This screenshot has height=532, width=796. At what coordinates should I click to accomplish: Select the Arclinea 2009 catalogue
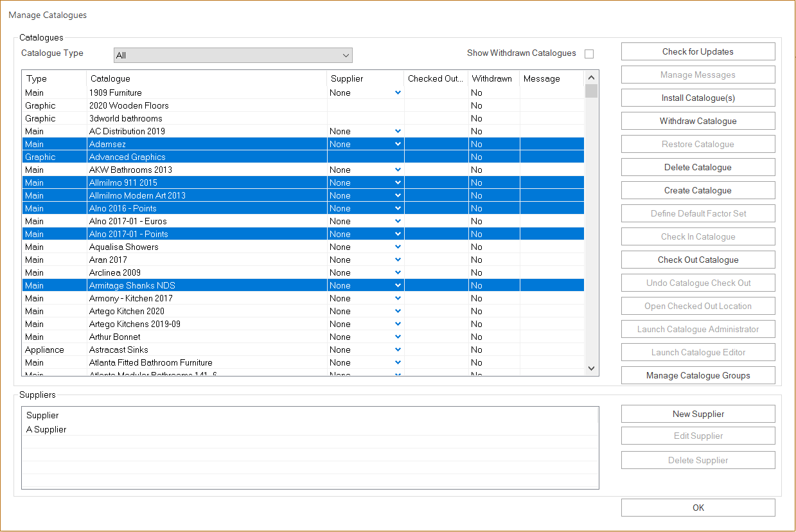pyautogui.click(x=303, y=272)
